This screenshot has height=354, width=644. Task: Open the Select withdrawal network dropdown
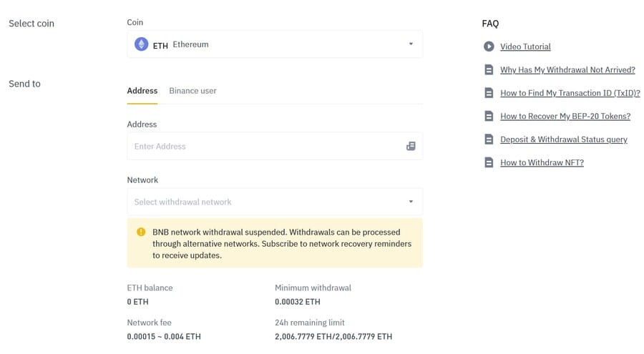click(275, 202)
